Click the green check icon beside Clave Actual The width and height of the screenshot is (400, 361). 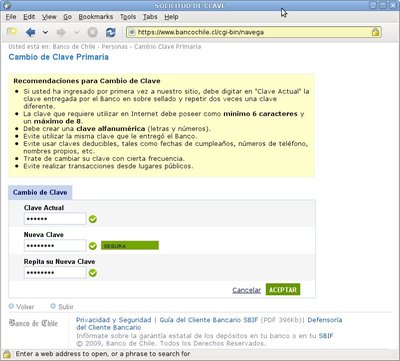click(93, 219)
